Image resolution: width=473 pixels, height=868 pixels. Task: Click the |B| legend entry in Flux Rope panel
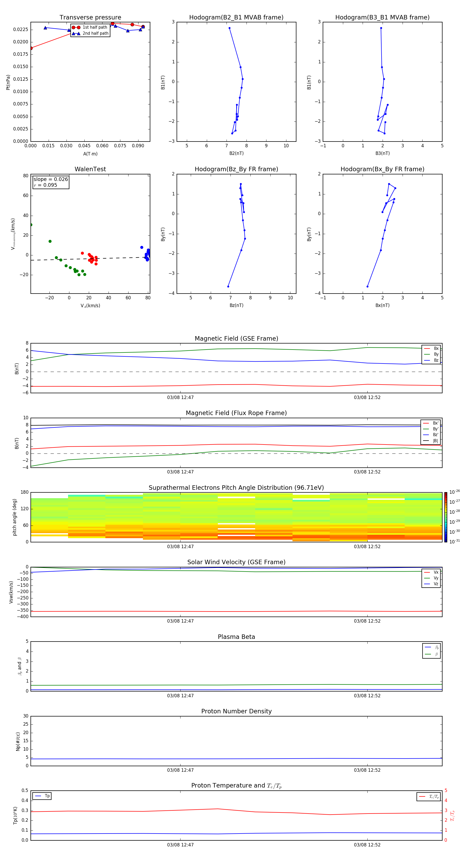point(431,441)
